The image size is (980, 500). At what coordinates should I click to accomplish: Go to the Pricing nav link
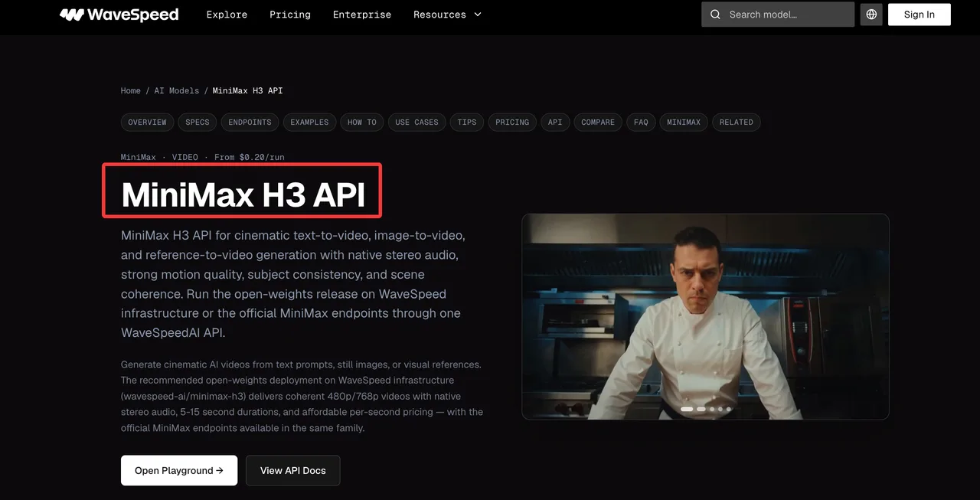point(290,15)
